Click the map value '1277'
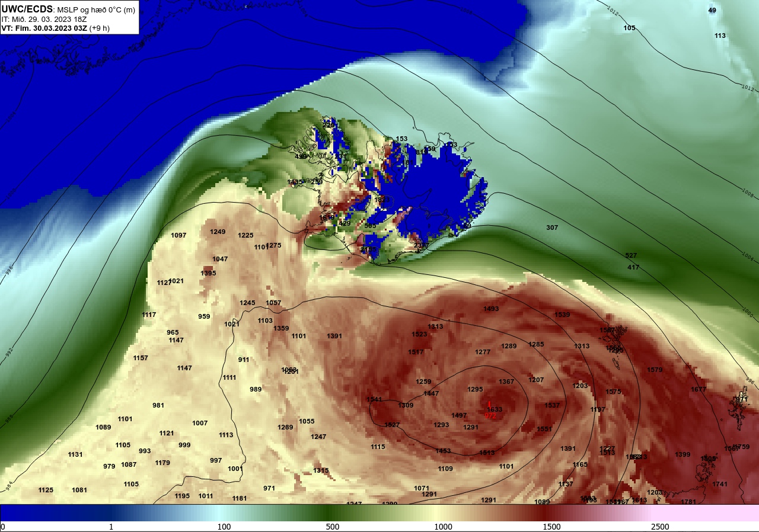The image size is (759, 532). 483,352
